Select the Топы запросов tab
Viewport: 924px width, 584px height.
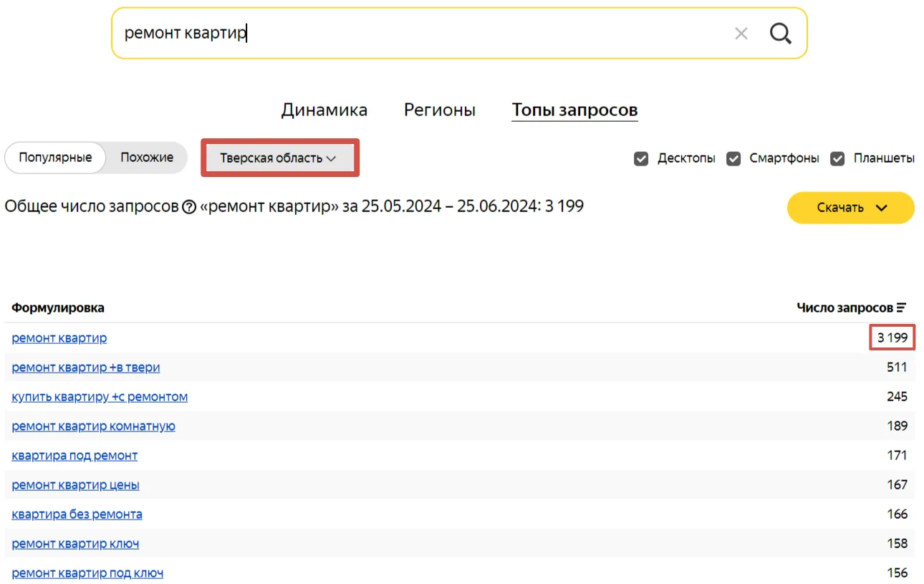(574, 110)
